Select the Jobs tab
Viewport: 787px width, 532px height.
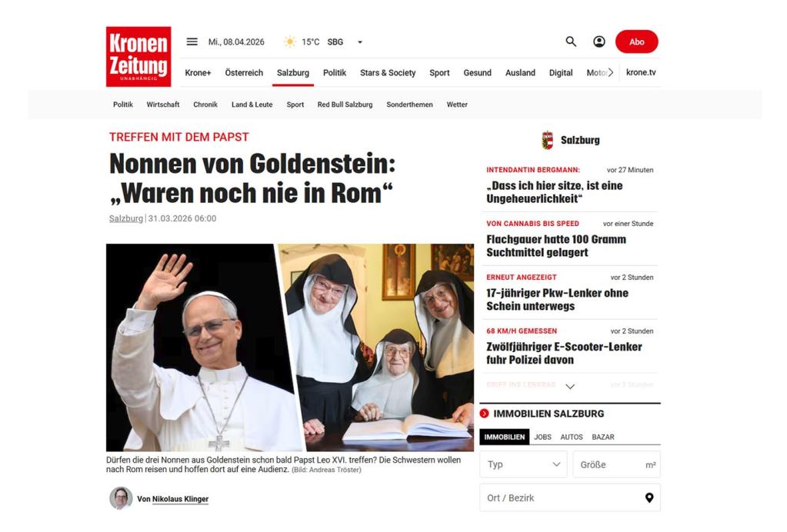coord(542,437)
